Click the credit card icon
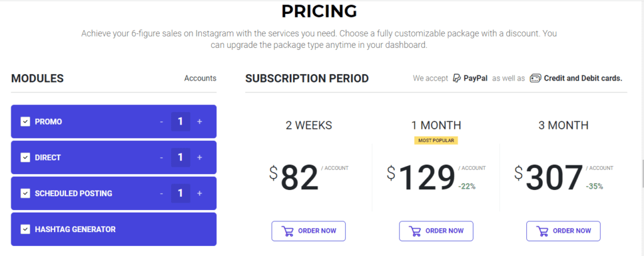Image resolution: width=644 pixels, height=256 pixels. [x=535, y=79]
